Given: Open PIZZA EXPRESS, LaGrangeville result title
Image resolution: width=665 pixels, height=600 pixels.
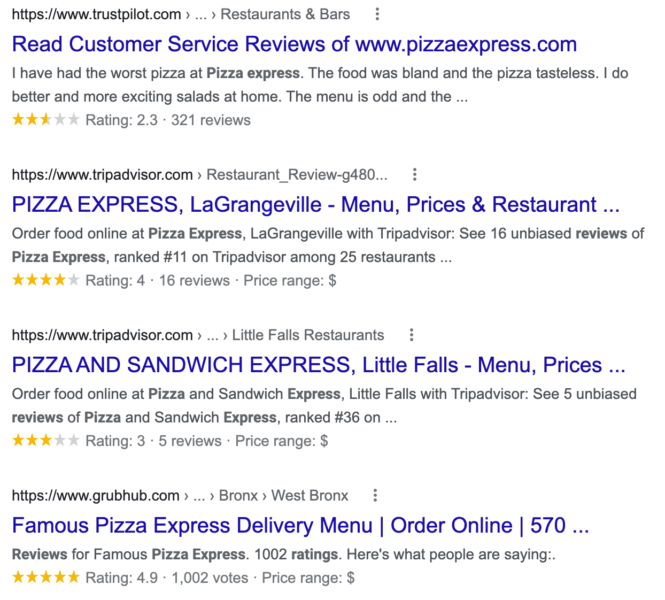Looking at the screenshot, I should tap(316, 204).
